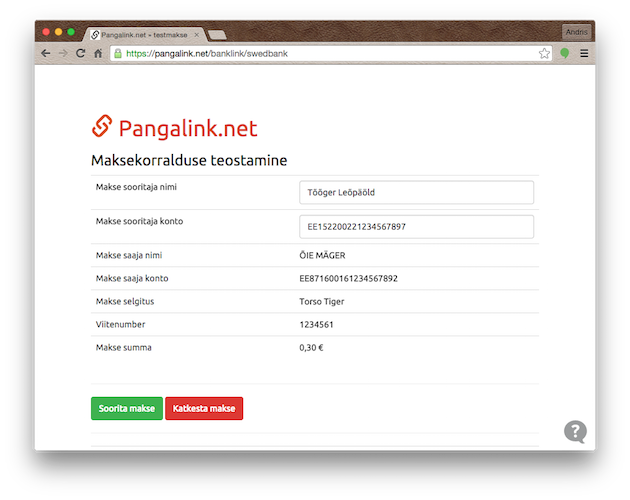Viewport: 630px width, 500px height.
Task: Click the Makse sooritaja konto input field
Action: [x=416, y=226]
